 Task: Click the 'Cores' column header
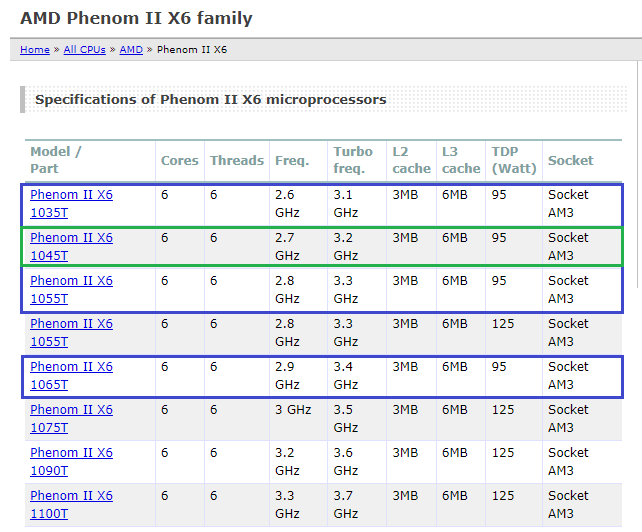tap(180, 160)
